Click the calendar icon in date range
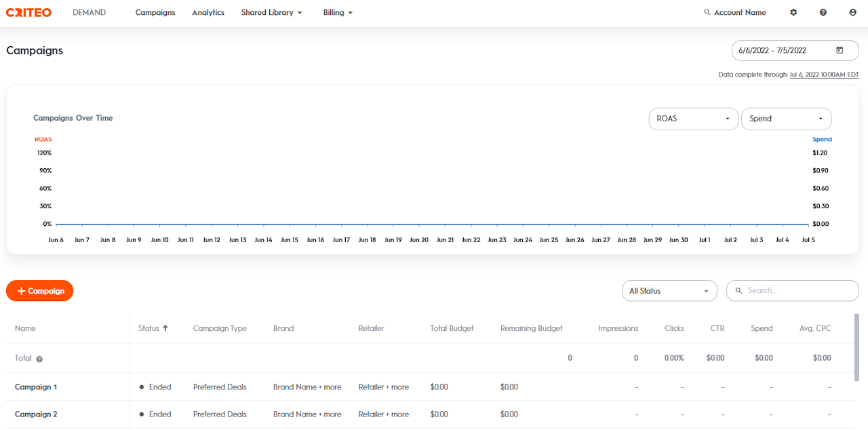This screenshot has width=868, height=430. point(840,50)
